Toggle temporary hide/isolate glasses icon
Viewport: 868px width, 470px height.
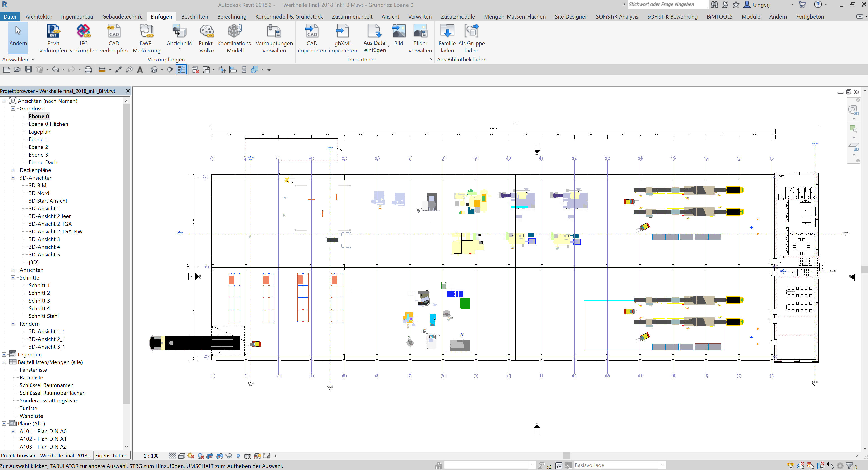(x=229, y=456)
